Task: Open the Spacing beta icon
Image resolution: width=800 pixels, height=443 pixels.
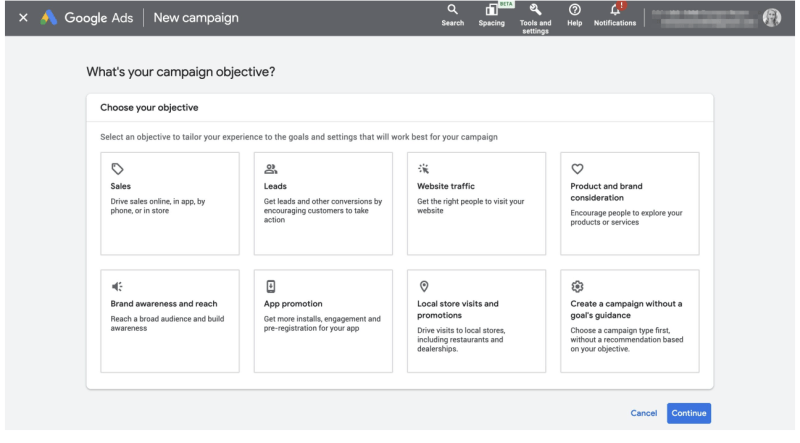Action: [x=491, y=11]
